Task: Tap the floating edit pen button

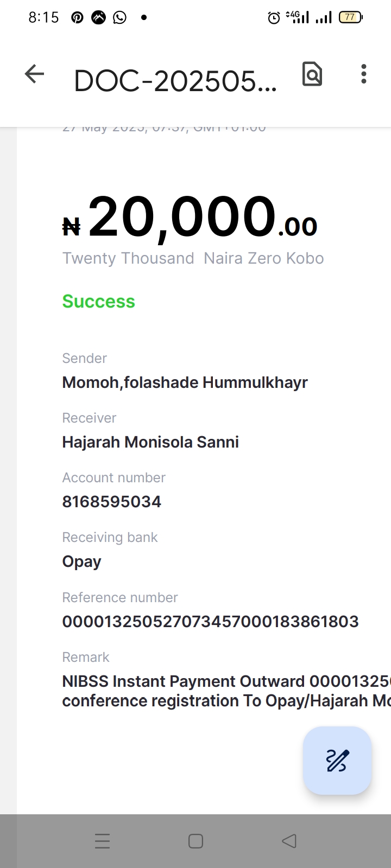Action: tap(337, 761)
